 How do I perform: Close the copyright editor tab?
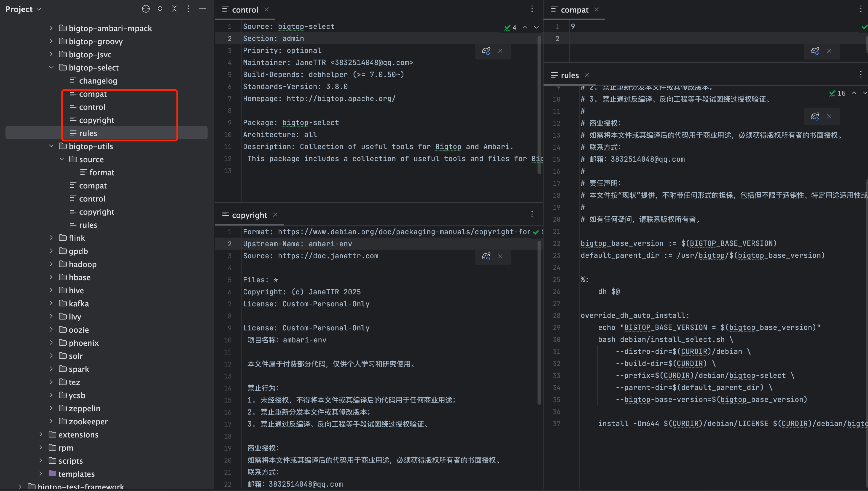275,215
